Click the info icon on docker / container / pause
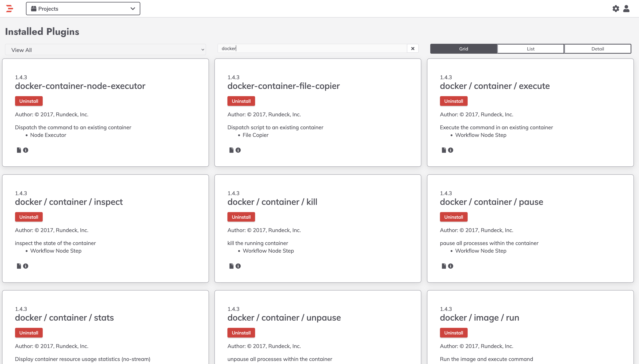 450,266
